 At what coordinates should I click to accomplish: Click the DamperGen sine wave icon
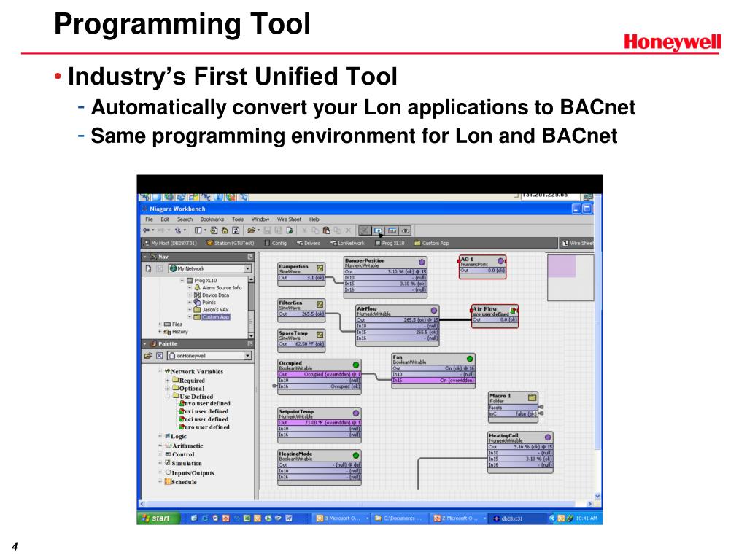[x=320, y=268]
